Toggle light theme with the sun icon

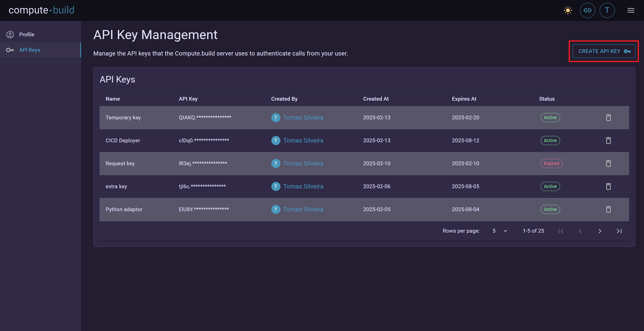[x=568, y=10]
